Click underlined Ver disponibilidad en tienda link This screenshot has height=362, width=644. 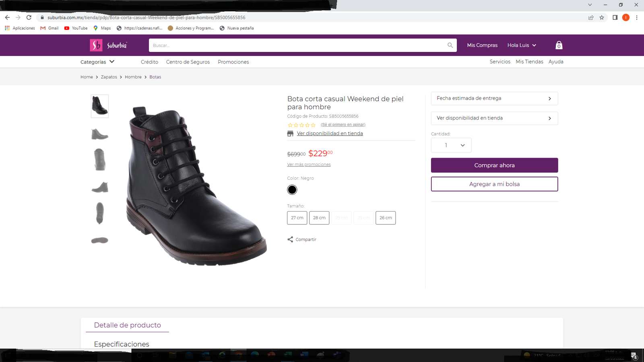pyautogui.click(x=330, y=134)
